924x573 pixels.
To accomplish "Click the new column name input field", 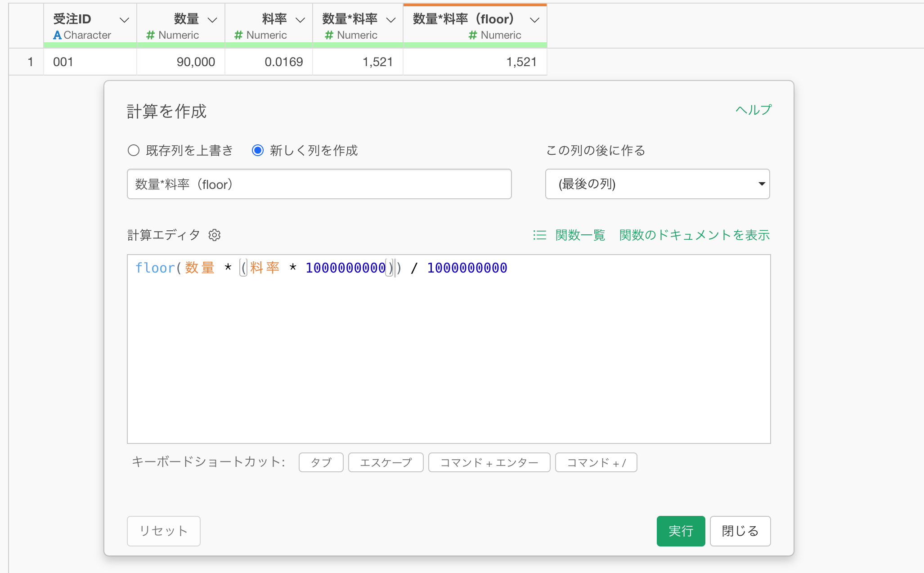I will [x=319, y=184].
